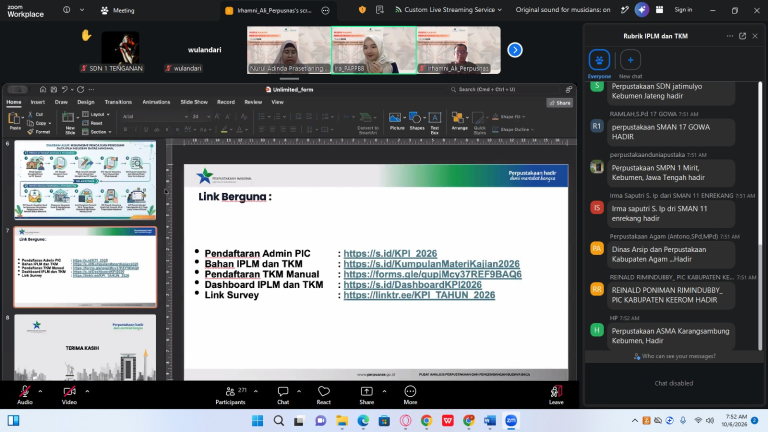Expand video options arrow next to Video
The height and width of the screenshot is (432, 768).
pos(87,391)
